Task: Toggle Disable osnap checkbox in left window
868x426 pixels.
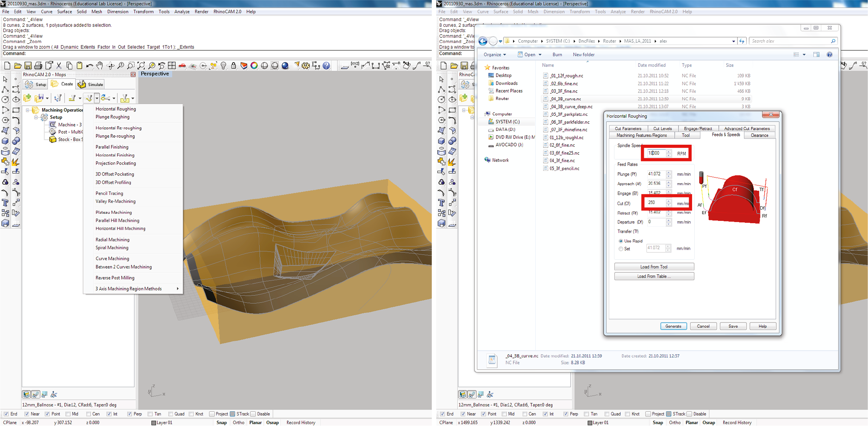Action: pos(253,414)
